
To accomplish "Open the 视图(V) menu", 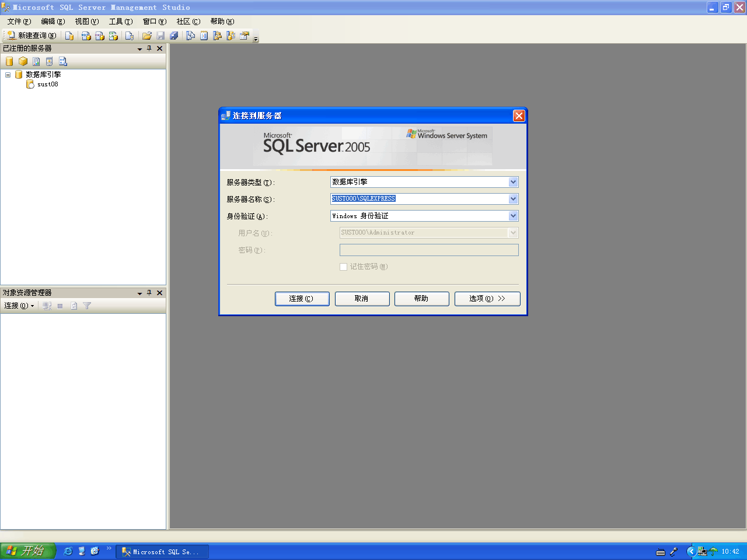I will [x=87, y=22].
